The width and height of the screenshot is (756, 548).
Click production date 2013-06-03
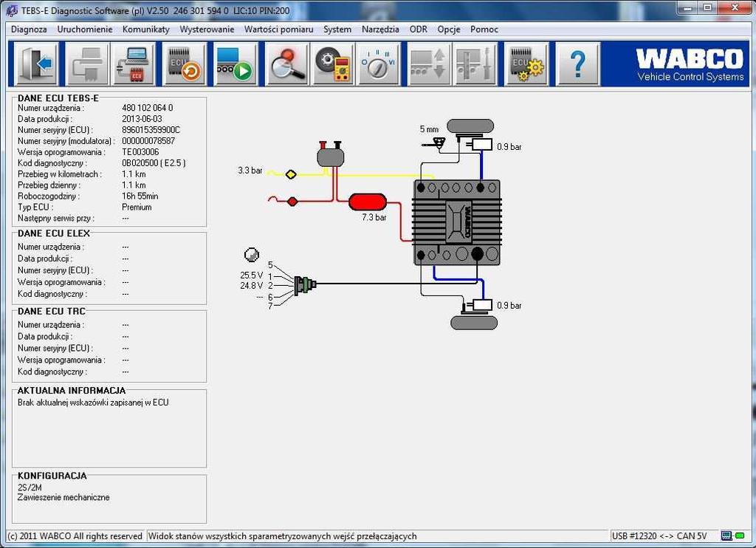pyautogui.click(x=142, y=119)
